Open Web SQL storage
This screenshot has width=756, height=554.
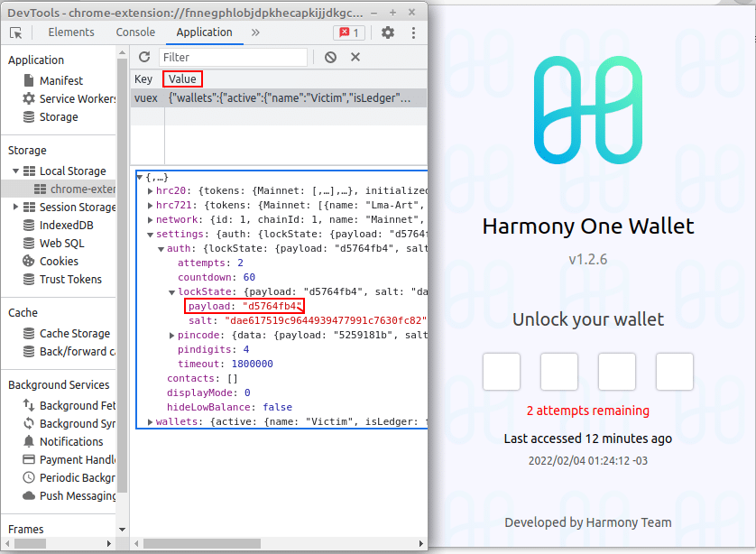(61, 243)
